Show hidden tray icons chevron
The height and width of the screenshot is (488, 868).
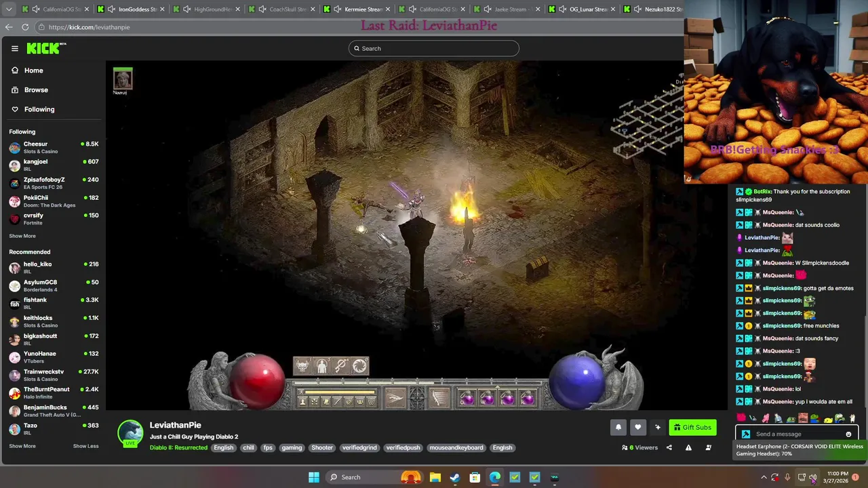coord(764,477)
